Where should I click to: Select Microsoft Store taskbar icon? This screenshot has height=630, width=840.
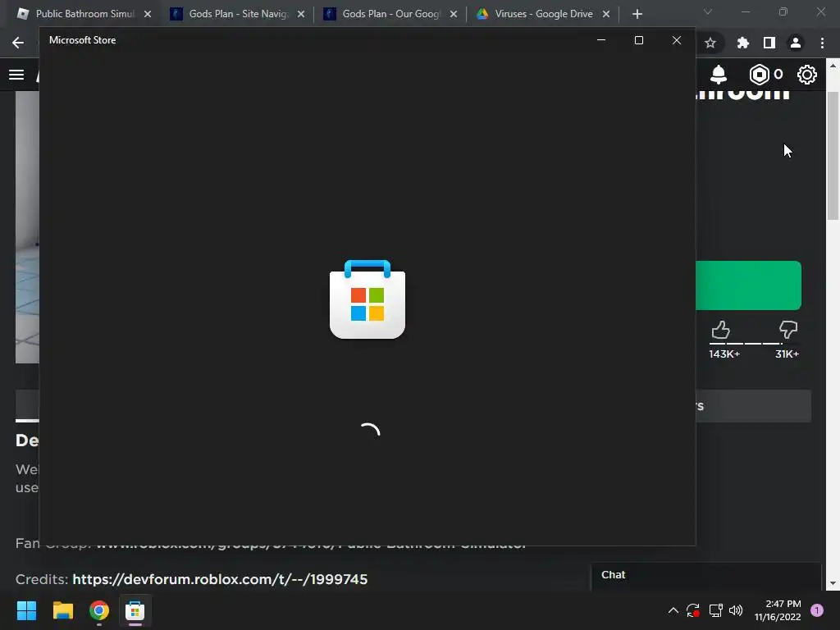coord(135,610)
